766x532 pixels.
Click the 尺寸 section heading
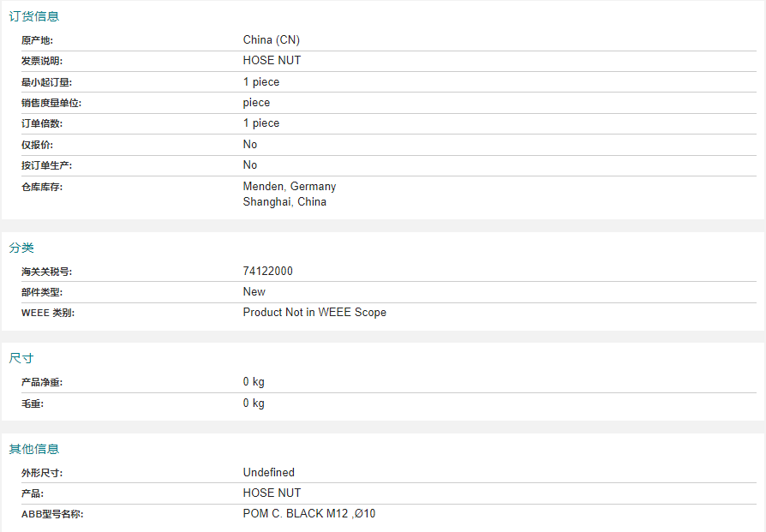21,358
